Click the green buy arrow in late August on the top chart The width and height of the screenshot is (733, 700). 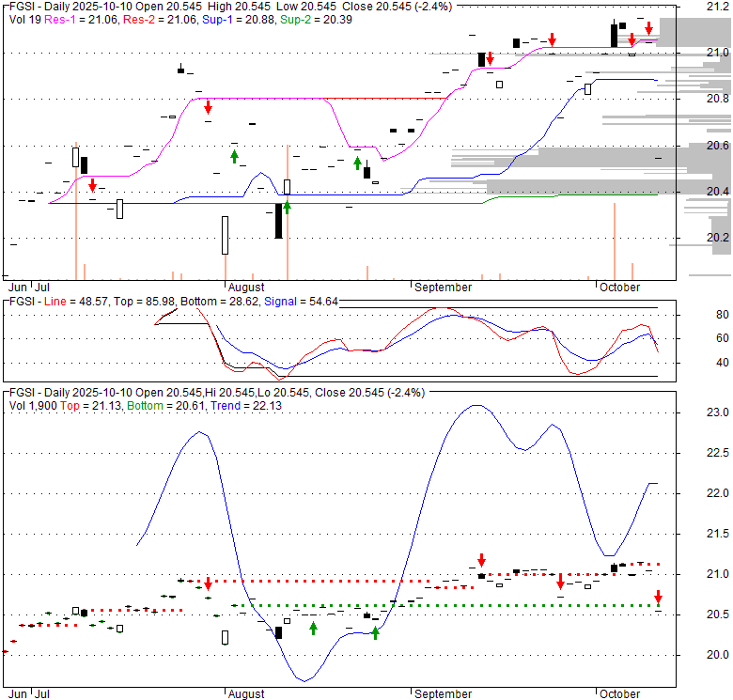pos(357,163)
